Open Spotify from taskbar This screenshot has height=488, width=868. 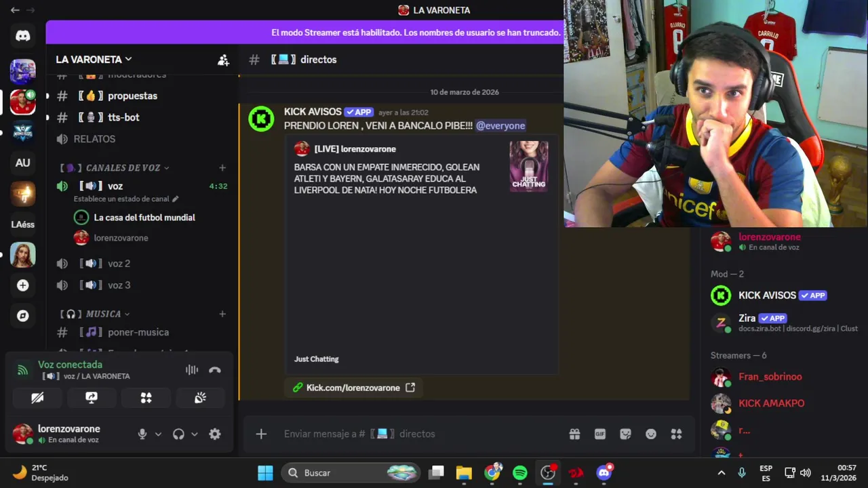pyautogui.click(x=520, y=472)
